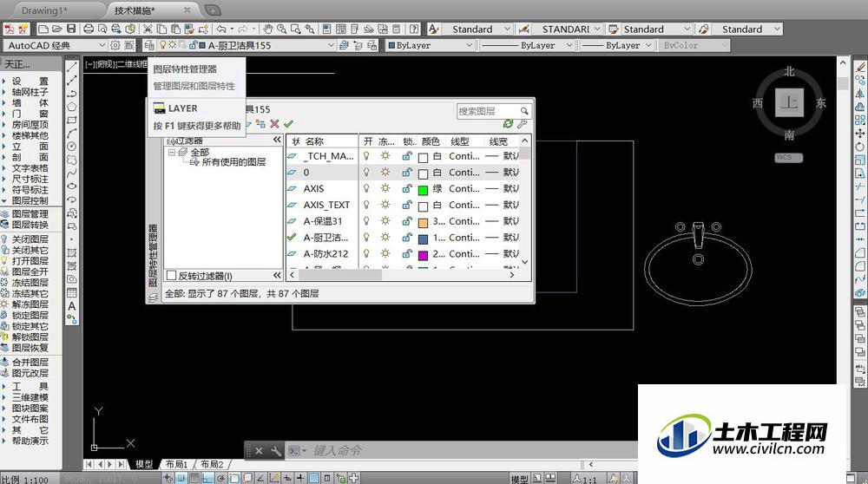Select the Circle draw tool
The width and height of the screenshot is (868, 484).
(71, 147)
